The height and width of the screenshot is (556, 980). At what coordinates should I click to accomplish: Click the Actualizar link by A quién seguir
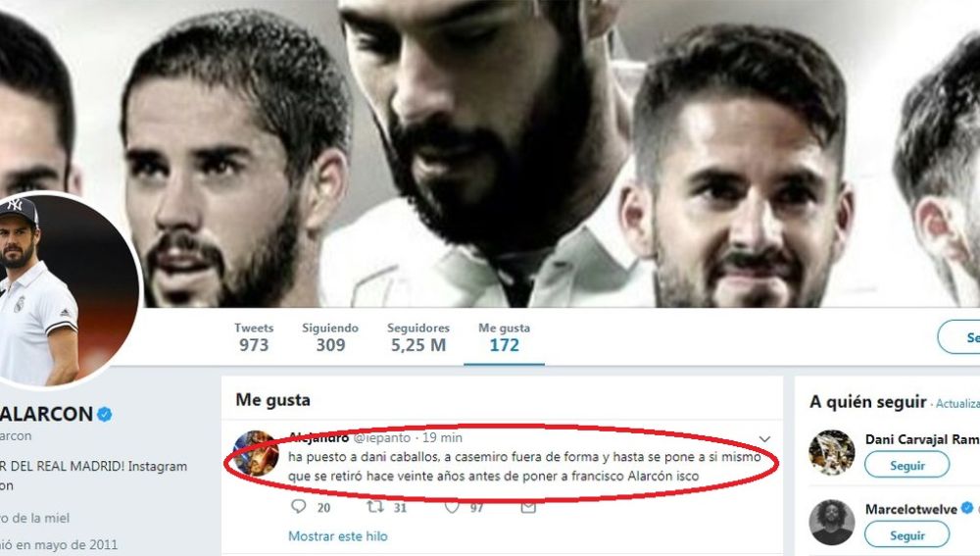(x=957, y=403)
